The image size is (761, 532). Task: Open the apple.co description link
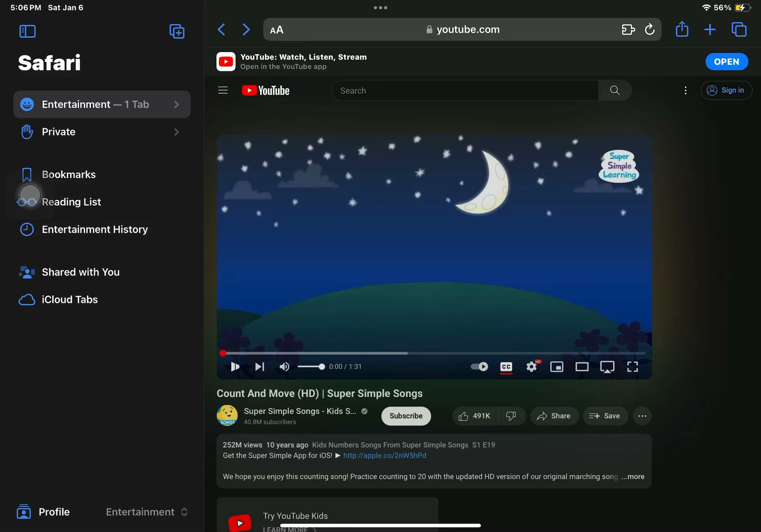point(384,455)
